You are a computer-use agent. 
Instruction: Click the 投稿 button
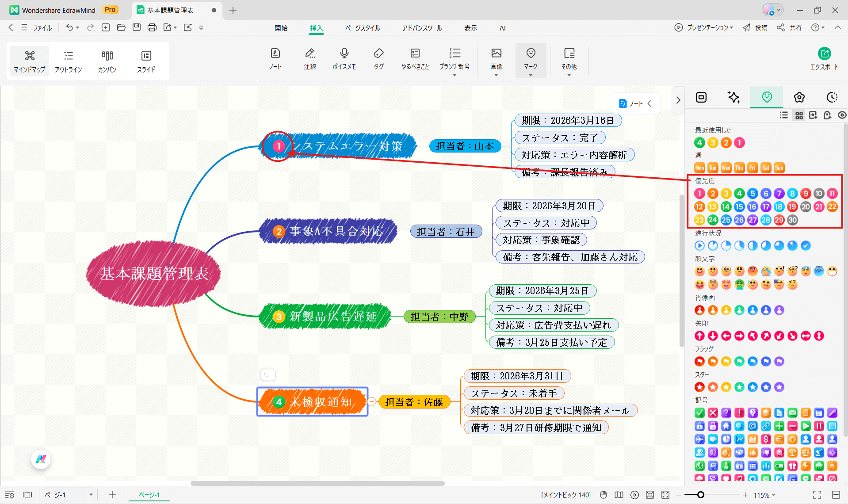tap(755, 27)
